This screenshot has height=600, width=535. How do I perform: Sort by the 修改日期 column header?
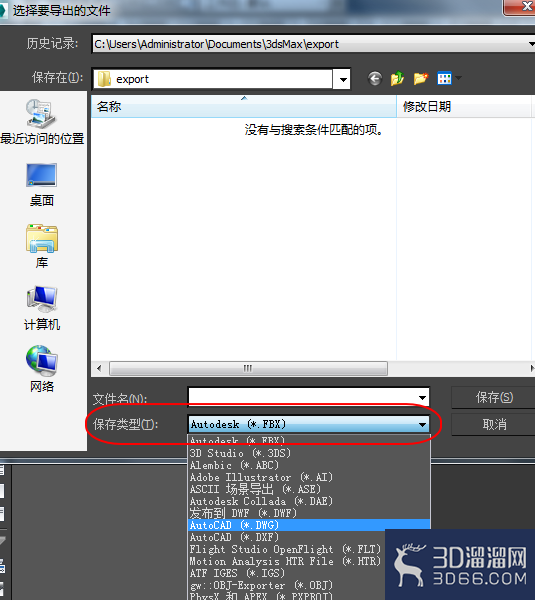point(464,106)
